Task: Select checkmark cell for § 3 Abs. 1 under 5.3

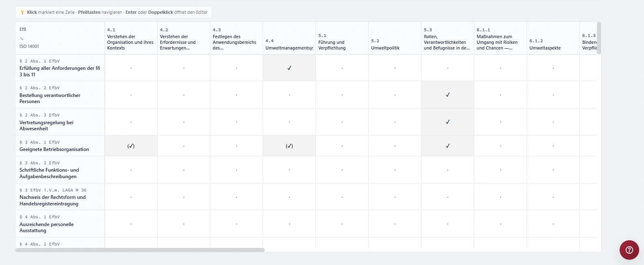Action: pos(447,146)
